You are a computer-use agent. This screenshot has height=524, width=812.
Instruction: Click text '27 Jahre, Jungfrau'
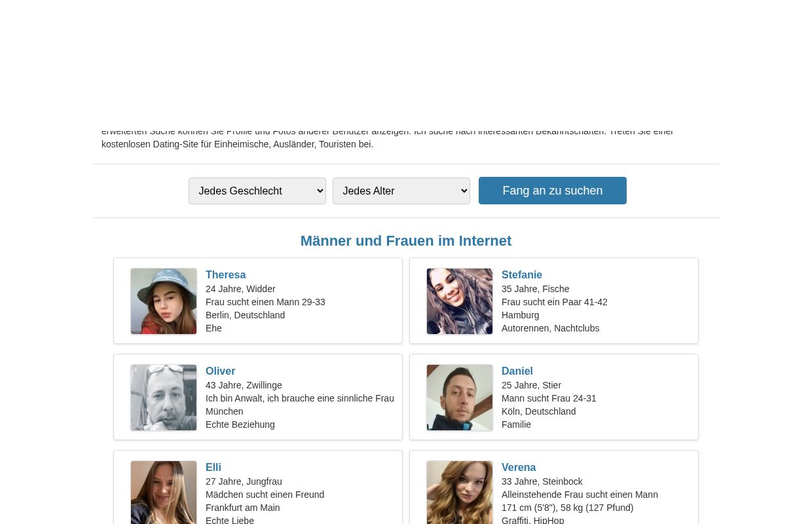click(244, 481)
